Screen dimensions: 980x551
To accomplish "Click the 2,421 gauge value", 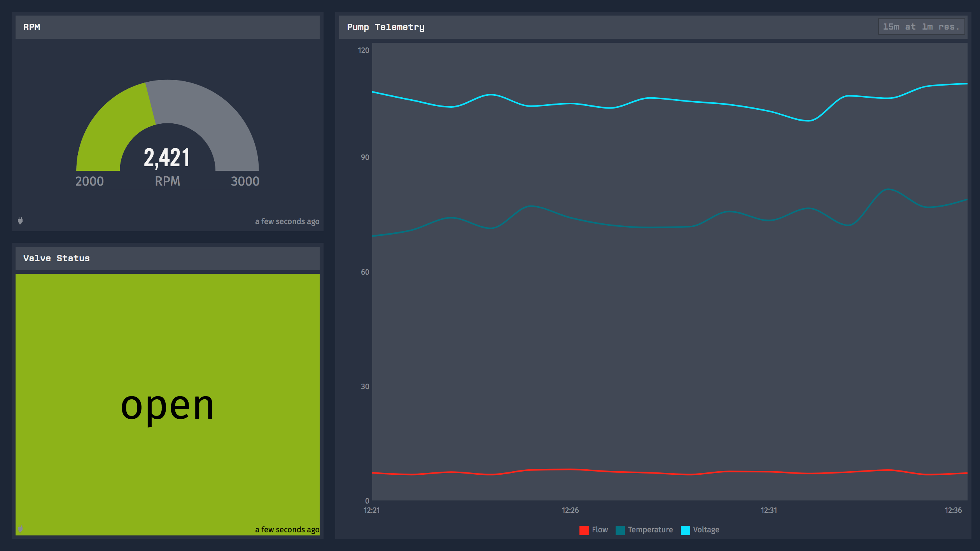I will (167, 158).
